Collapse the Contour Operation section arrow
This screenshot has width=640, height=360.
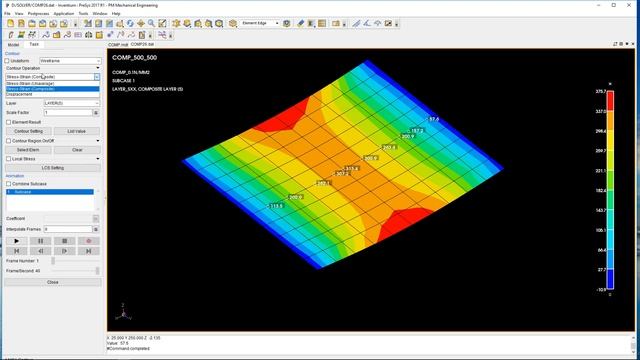tap(98, 68)
